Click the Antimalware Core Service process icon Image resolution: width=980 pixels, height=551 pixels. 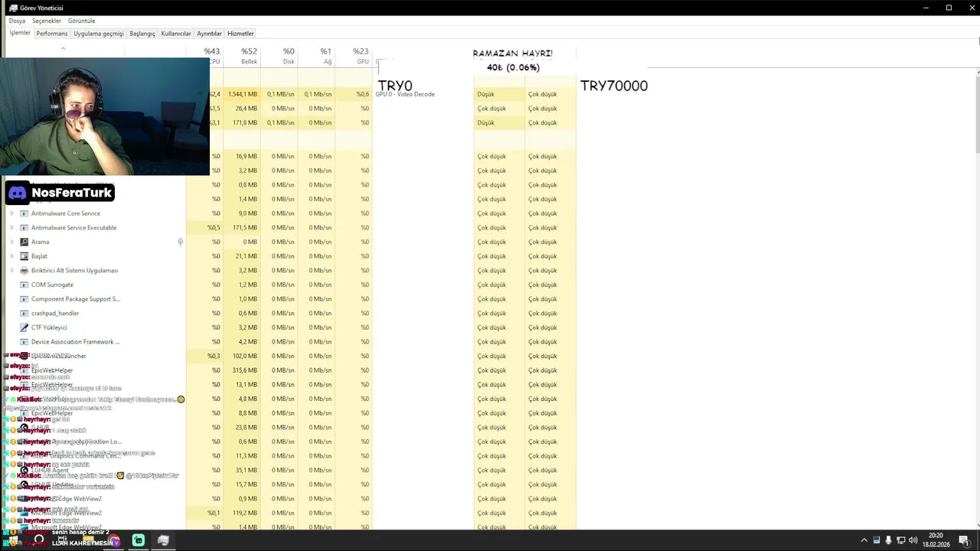click(x=24, y=214)
